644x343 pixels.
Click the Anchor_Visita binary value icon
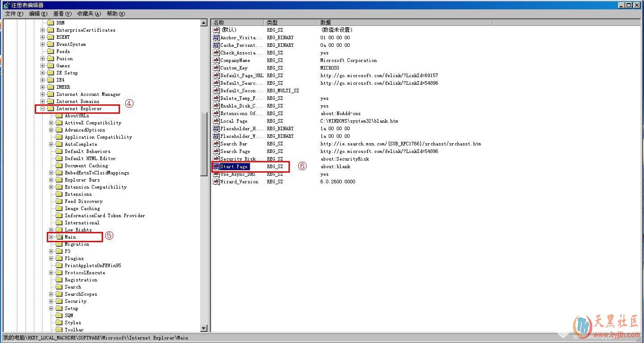point(216,37)
